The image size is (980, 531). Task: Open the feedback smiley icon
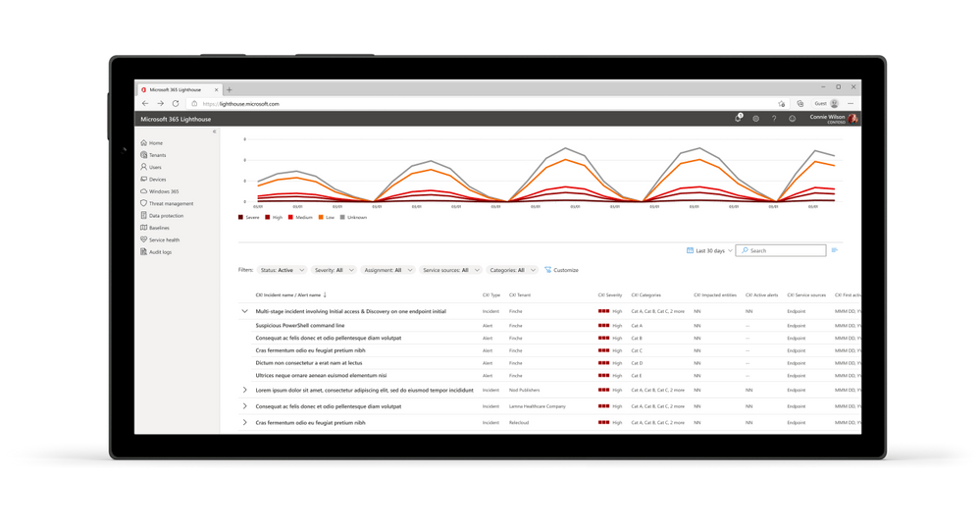(792, 119)
